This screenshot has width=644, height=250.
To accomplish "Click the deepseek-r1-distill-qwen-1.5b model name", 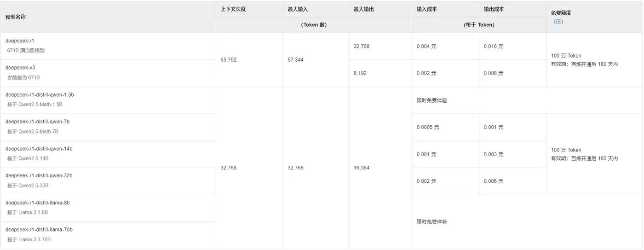I will tap(40, 94).
